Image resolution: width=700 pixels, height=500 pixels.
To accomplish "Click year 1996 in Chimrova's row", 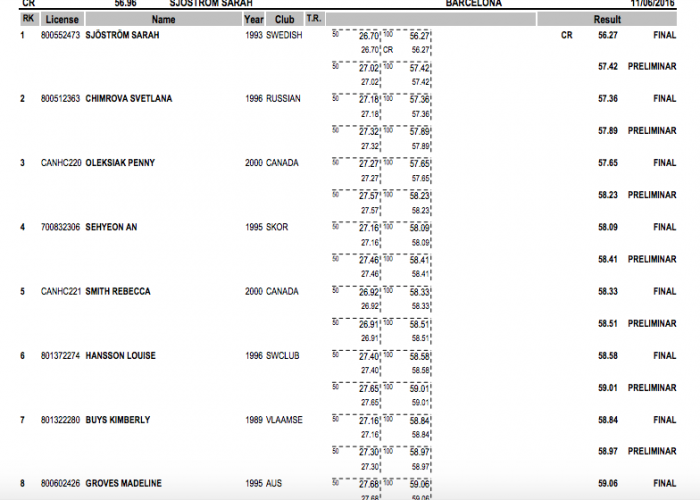I will coord(254,98).
